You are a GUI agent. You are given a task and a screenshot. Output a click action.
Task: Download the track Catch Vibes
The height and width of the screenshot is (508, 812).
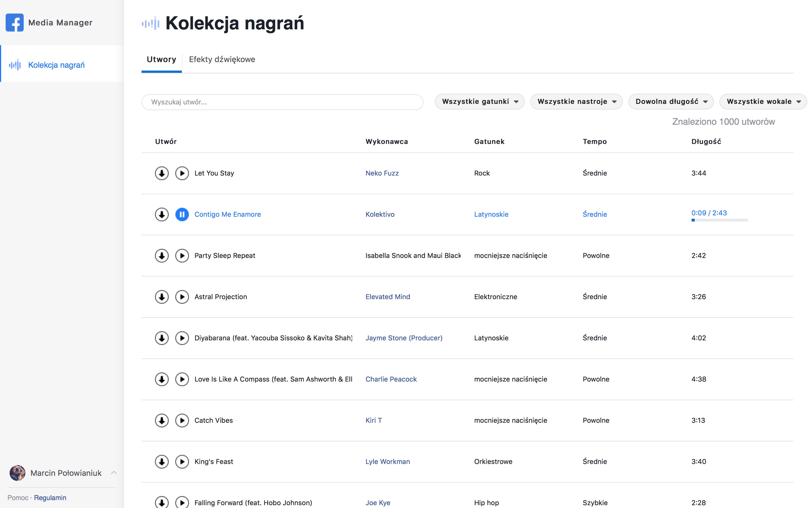[x=162, y=420]
